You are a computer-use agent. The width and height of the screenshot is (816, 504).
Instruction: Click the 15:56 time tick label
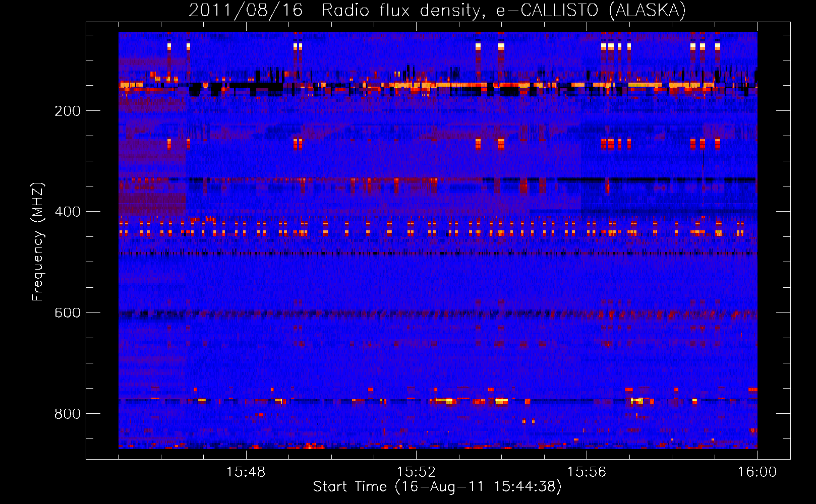point(587,472)
